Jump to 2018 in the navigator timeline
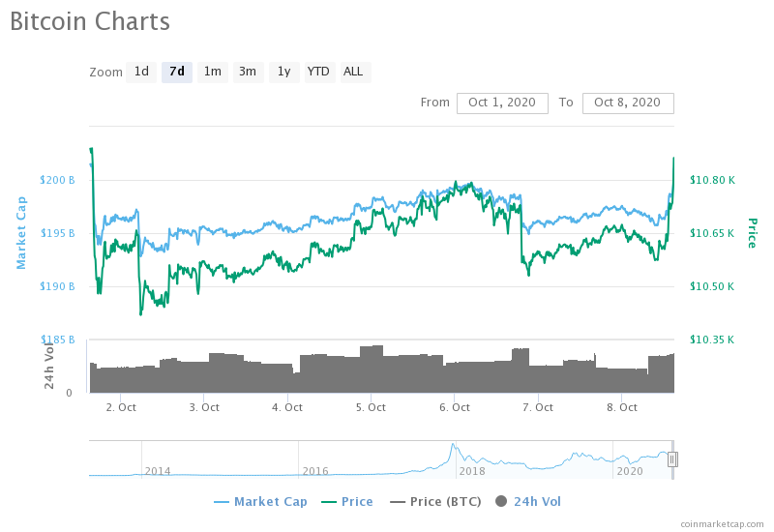The width and height of the screenshot is (774, 532). [472, 471]
